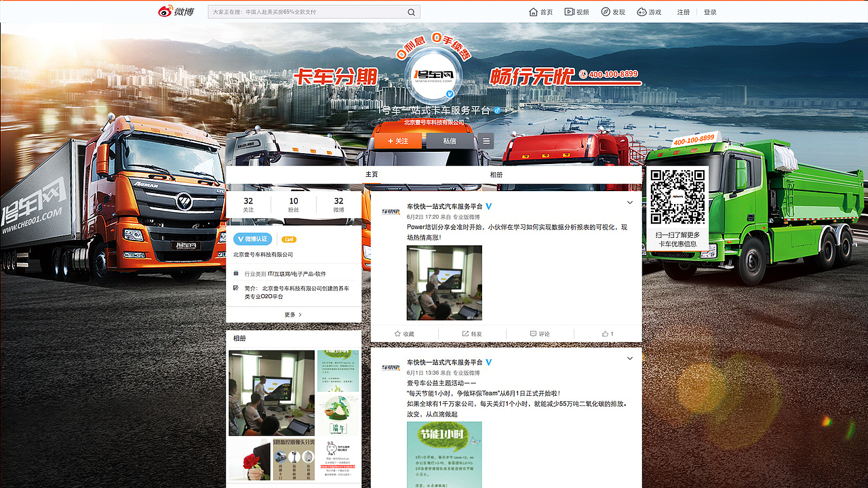Go to 首页 home in the top navigation
Viewport: 868px width, 488px height.
(540, 12)
